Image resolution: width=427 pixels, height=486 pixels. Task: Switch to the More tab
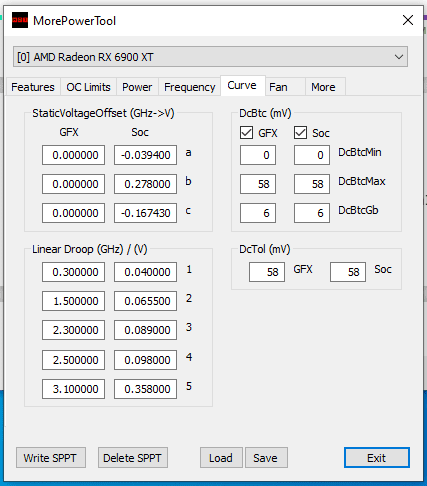[325, 87]
